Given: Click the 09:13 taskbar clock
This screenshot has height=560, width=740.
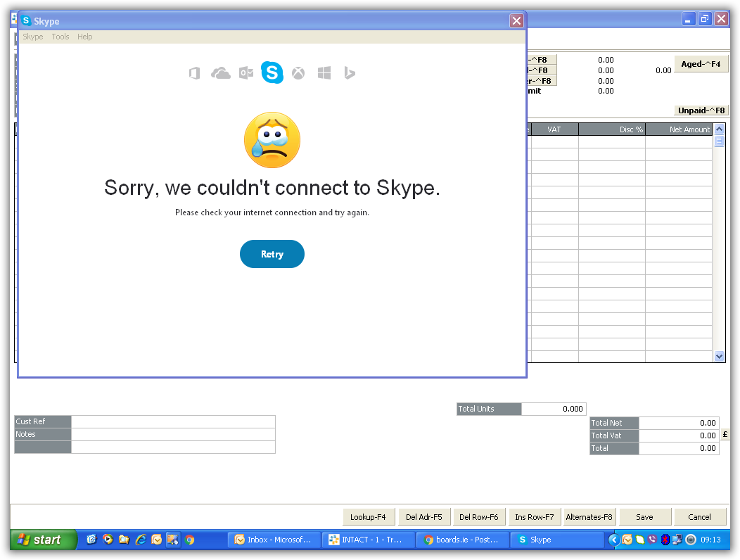Looking at the screenshot, I should 710,539.
